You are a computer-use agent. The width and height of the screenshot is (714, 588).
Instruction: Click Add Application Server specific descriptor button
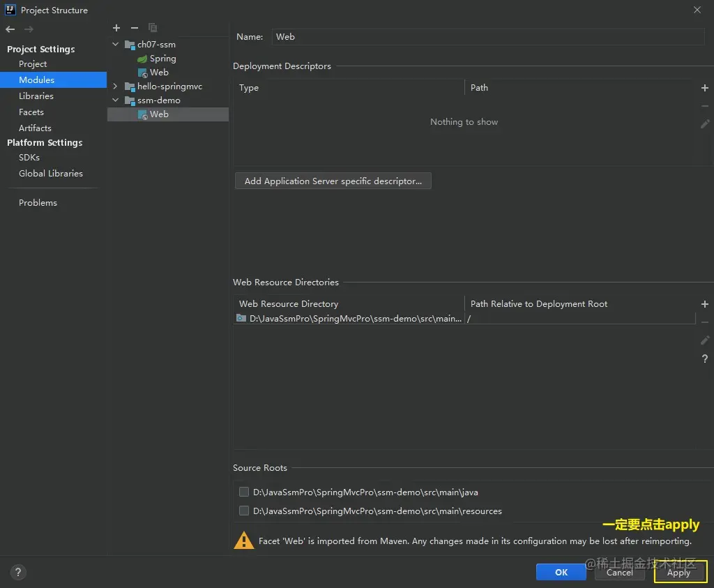[333, 181]
